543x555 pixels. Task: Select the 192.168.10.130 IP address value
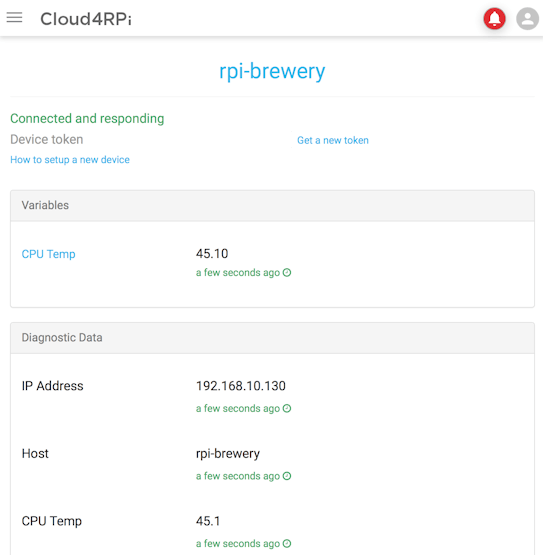tap(241, 386)
